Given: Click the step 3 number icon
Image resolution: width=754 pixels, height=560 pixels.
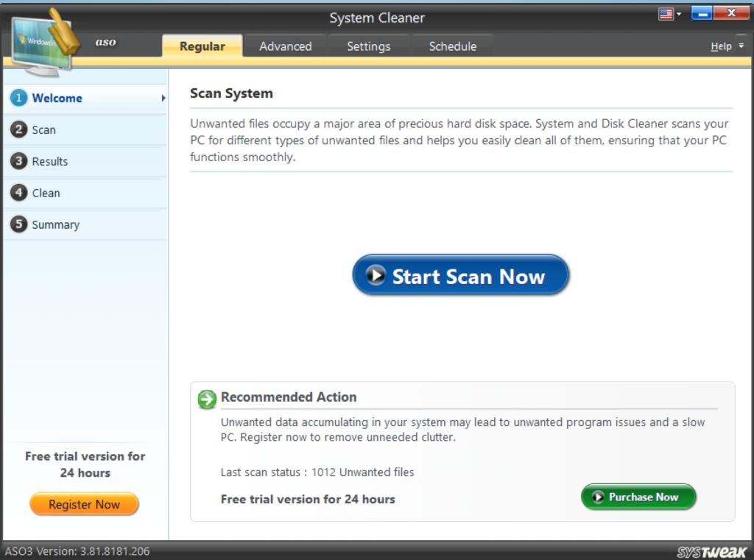Looking at the screenshot, I should pos(18,161).
